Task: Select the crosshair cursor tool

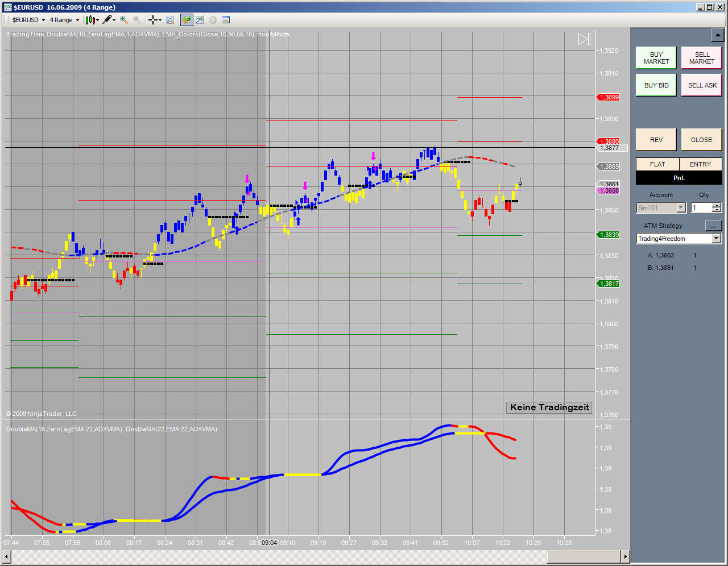Action: [152, 20]
